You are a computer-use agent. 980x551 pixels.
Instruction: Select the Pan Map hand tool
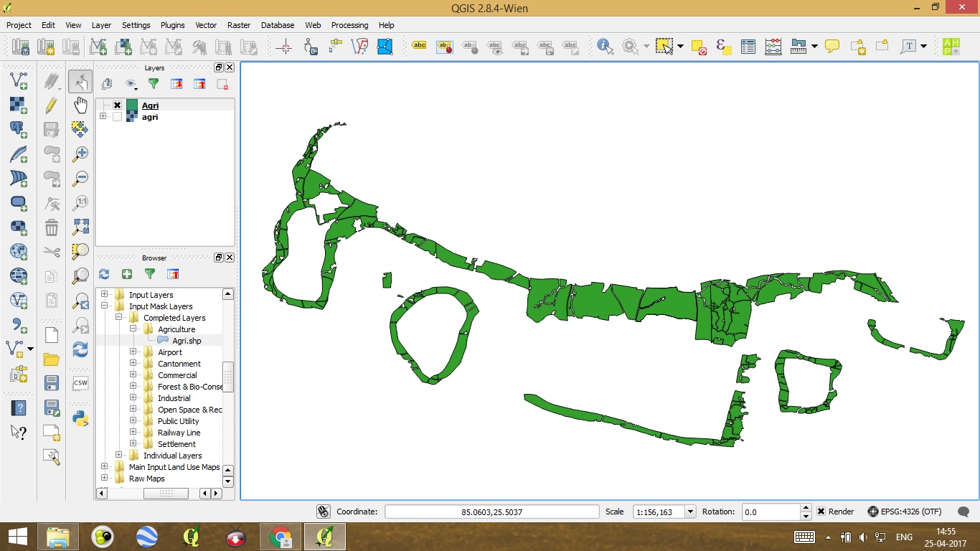pyautogui.click(x=80, y=105)
